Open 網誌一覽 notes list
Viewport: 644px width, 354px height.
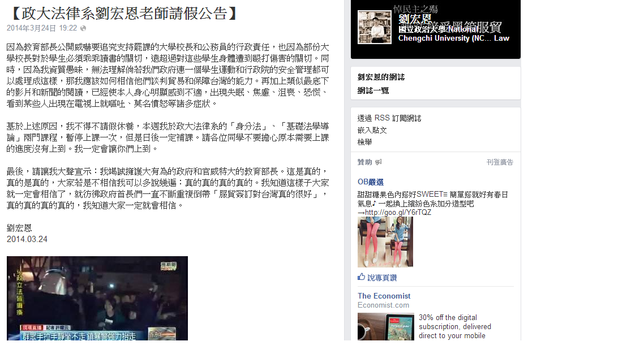tap(373, 90)
